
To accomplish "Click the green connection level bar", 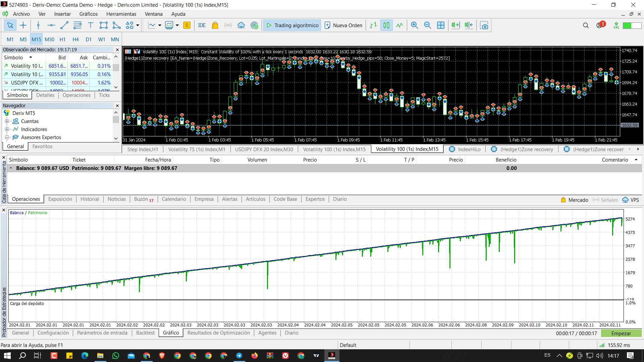I will 632,25.
